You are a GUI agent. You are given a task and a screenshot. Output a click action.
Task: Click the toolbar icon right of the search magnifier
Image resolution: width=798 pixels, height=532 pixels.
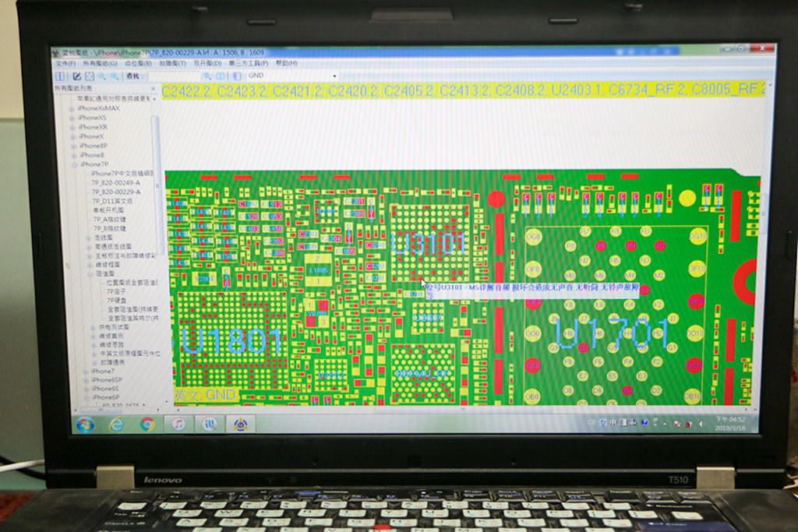pos(221,76)
